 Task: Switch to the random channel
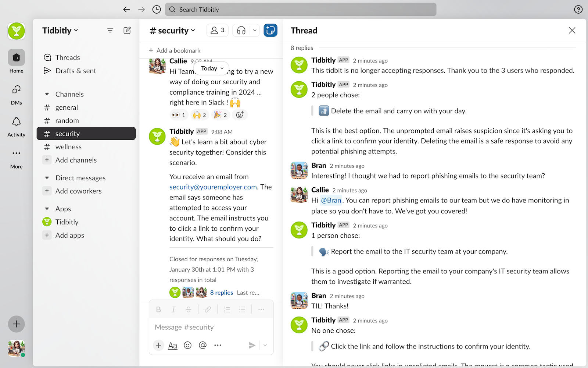pyautogui.click(x=86, y=120)
